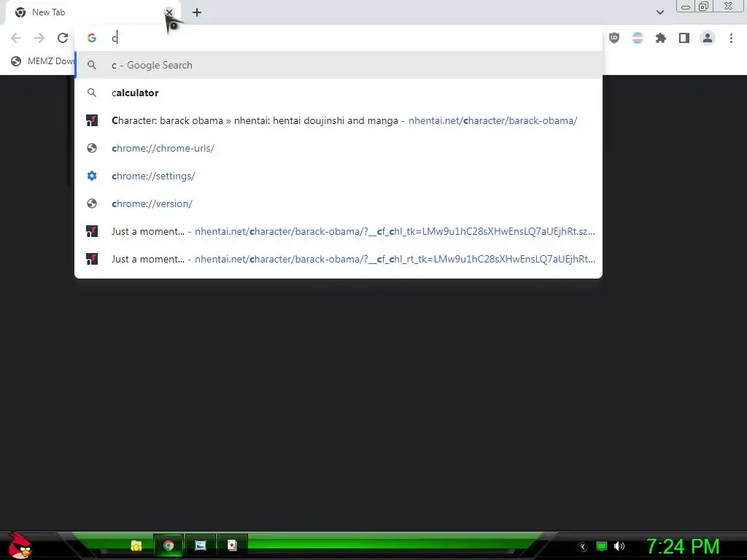The width and height of the screenshot is (747, 560).
Task: Click the forward navigation arrow
Action: (x=39, y=38)
